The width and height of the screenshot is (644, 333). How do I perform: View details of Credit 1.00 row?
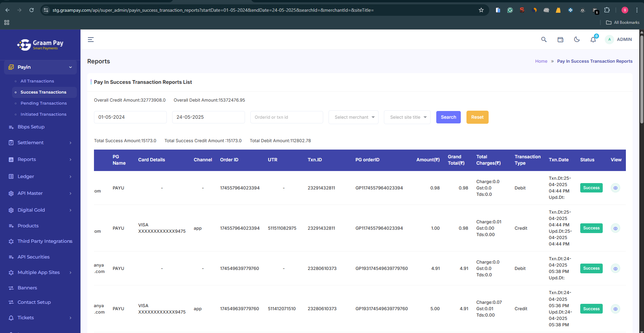pos(615,228)
